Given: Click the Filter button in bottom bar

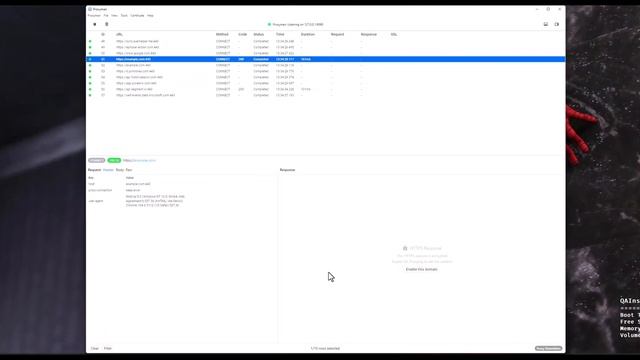Looking at the screenshot, I should click(108, 349).
